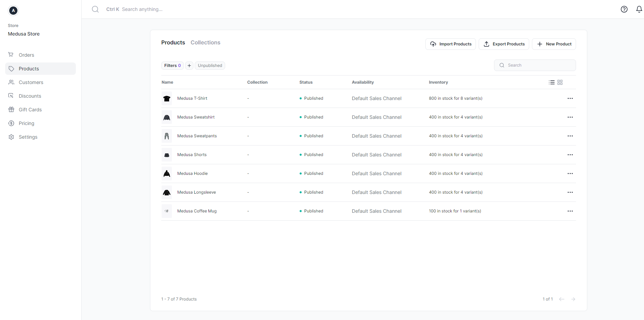The height and width of the screenshot is (320, 644).
Task: Select the Products tab
Action: click(x=173, y=42)
